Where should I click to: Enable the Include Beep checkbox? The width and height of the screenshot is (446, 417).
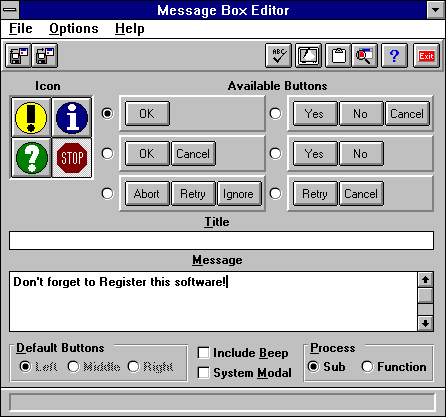coord(204,353)
